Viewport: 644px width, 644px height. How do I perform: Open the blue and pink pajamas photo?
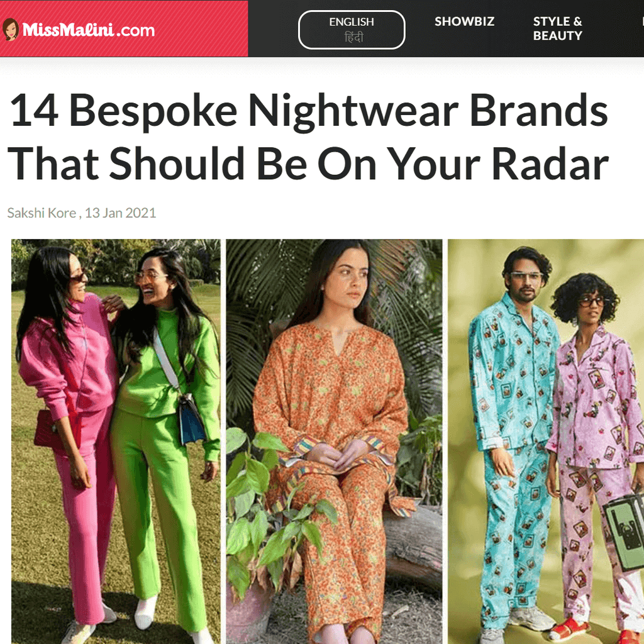[x=546, y=441]
